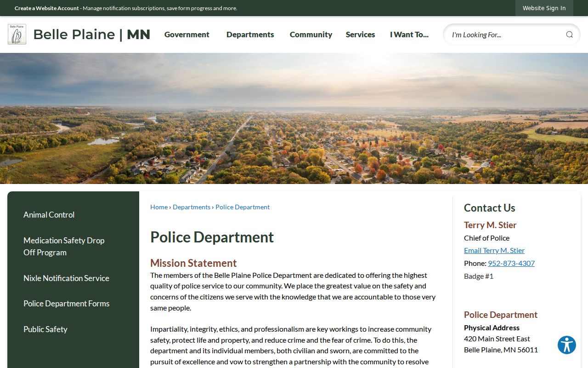Open Nixle Notification Service page
Image resolution: width=588 pixels, height=368 pixels.
coord(66,278)
